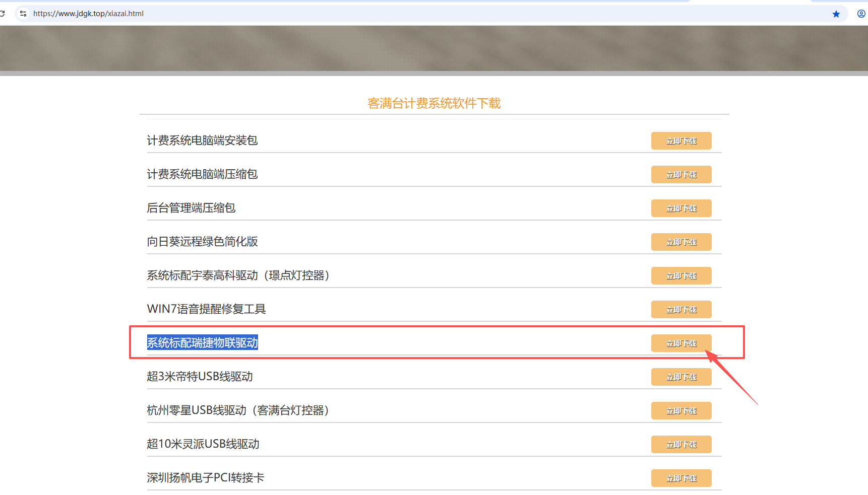This screenshot has width=868, height=495.
Task: Click the 计费系统电脑端安装包 label
Action: (x=202, y=140)
